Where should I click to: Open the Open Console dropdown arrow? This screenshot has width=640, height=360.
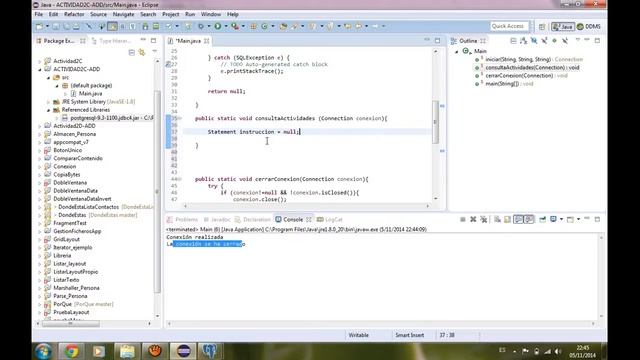click(x=578, y=219)
